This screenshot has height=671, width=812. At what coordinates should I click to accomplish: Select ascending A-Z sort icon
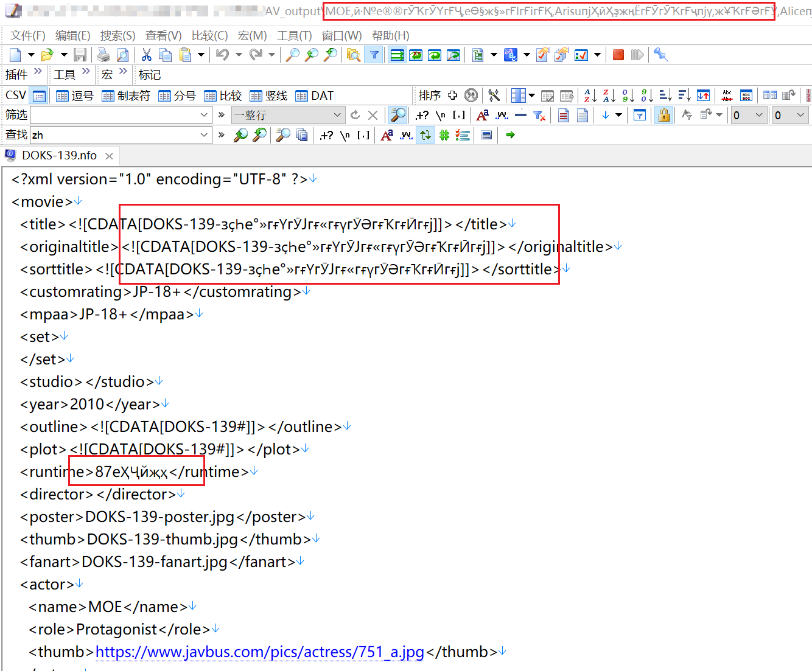(x=589, y=95)
